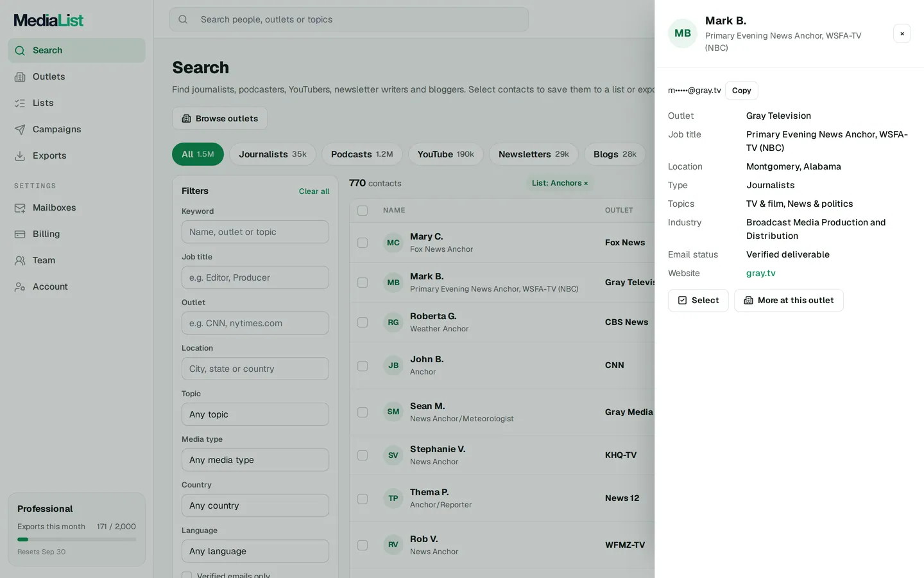924x578 pixels.
Task: Close the Mark B. detail panel
Action: pyautogui.click(x=902, y=33)
